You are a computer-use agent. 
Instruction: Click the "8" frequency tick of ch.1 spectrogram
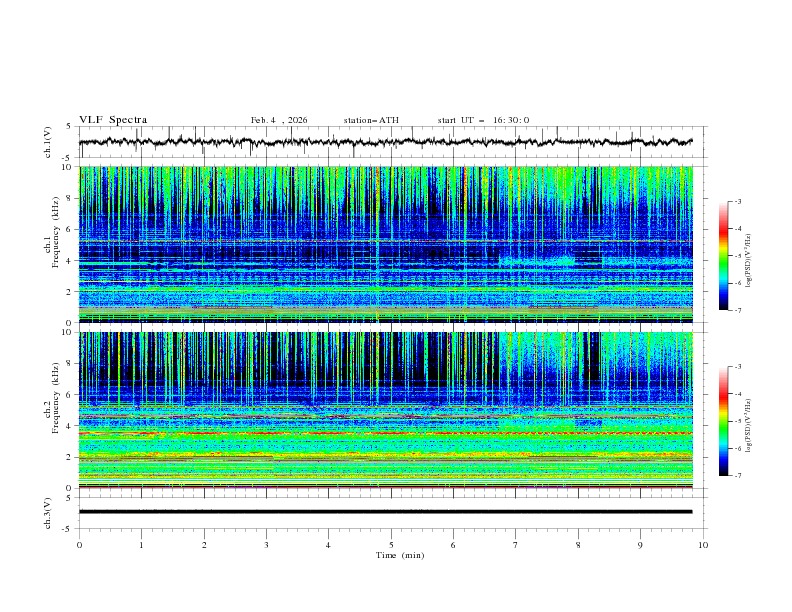[70, 198]
